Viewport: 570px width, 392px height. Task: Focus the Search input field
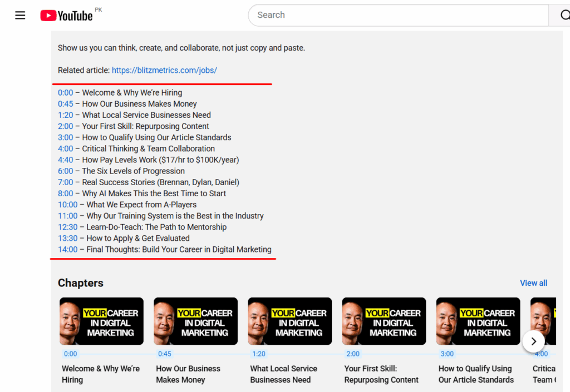tap(398, 15)
